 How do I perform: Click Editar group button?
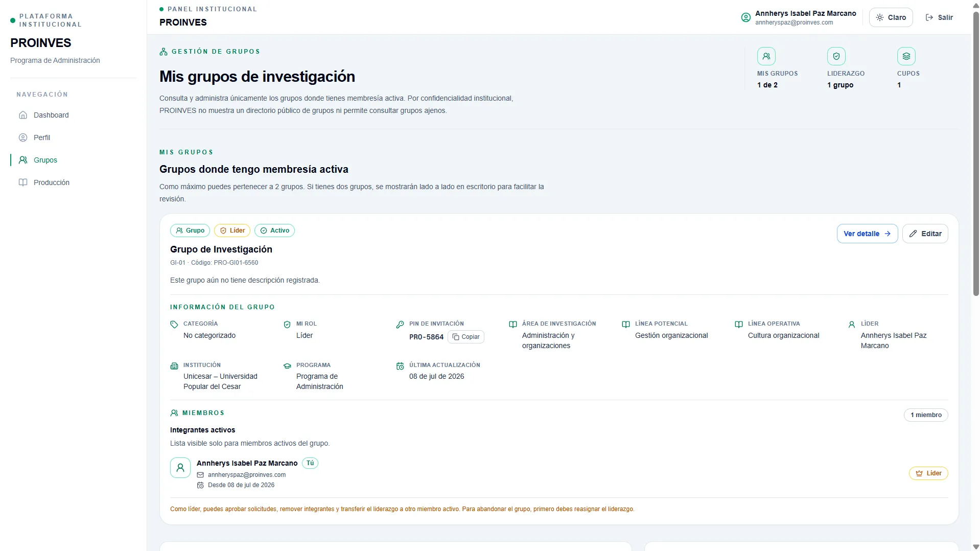point(925,234)
